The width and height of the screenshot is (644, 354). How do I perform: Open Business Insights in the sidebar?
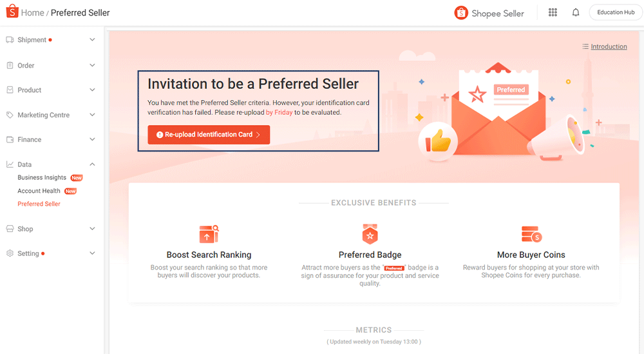(x=42, y=177)
